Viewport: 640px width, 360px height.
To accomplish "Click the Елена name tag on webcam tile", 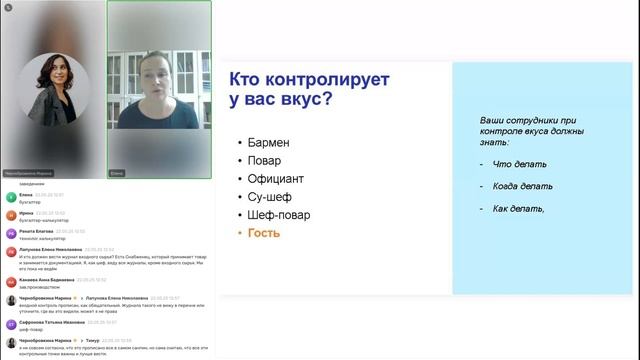I will (117, 173).
